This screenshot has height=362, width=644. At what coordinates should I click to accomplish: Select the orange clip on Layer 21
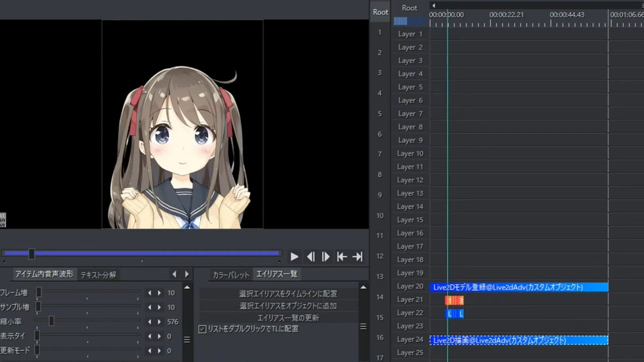pyautogui.click(x=454, y=300)
